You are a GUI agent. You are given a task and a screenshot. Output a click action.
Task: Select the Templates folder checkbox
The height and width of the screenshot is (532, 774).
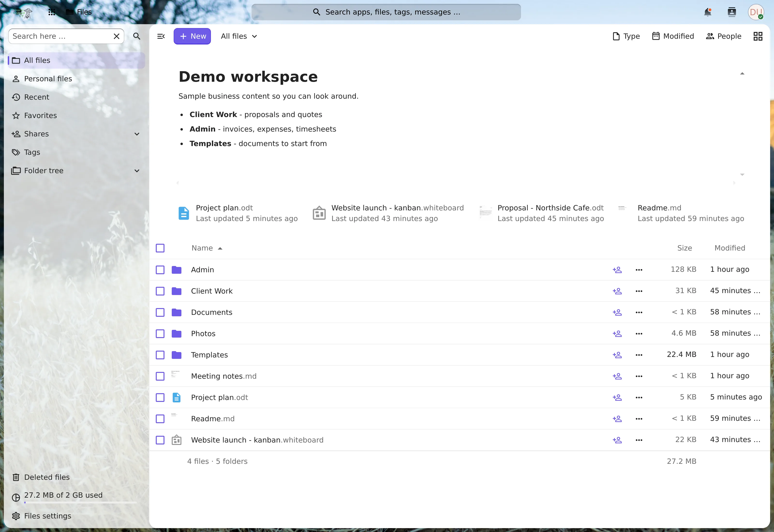(x=160, y=355)
